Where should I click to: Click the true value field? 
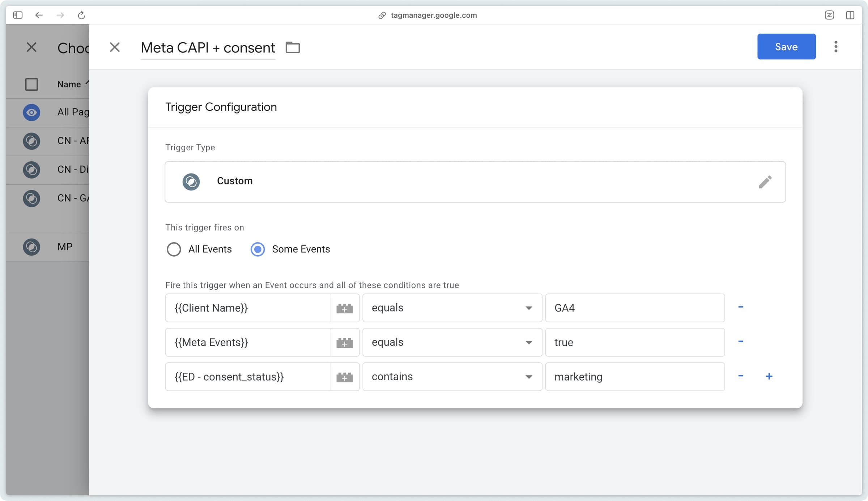(635, 342)
